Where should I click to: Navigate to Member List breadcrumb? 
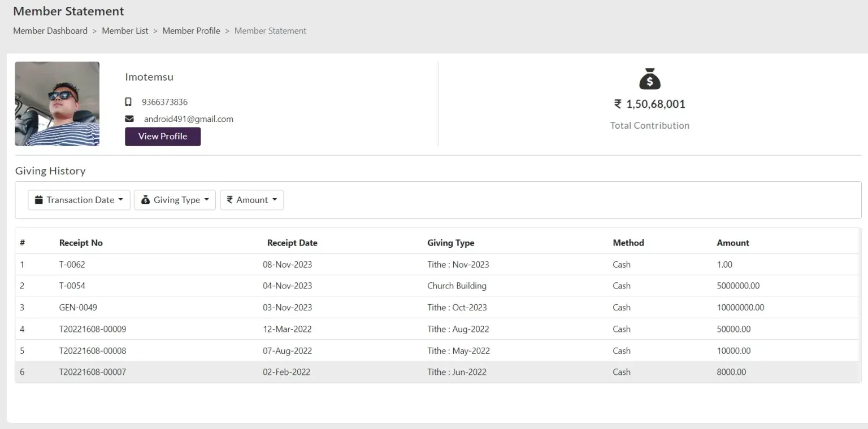[125, 31]
